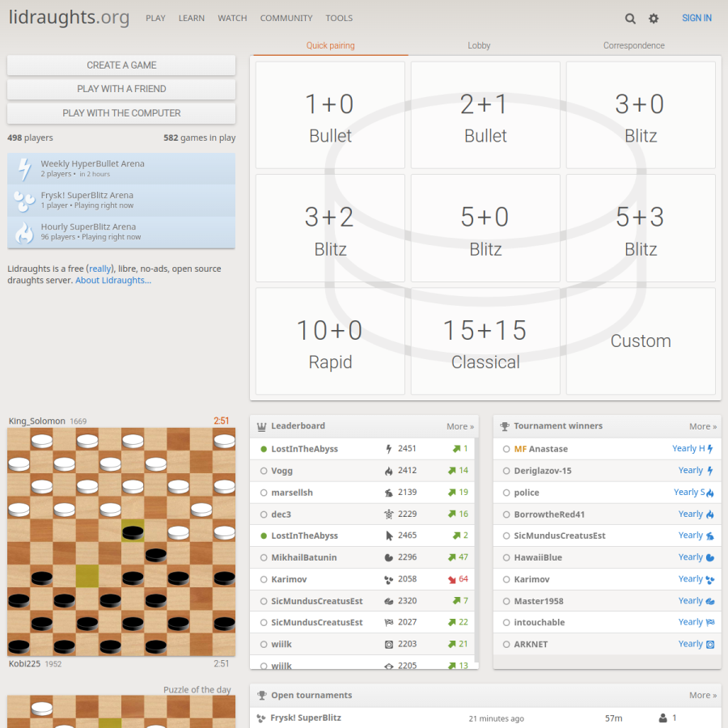The width and height of the screenshot is (728, 728).
Task: Click the flame icon in police row
Action: 710,493
